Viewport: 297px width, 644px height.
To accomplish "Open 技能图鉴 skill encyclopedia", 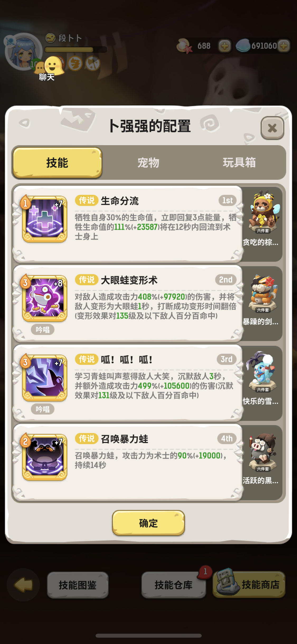I will (78, 585).
